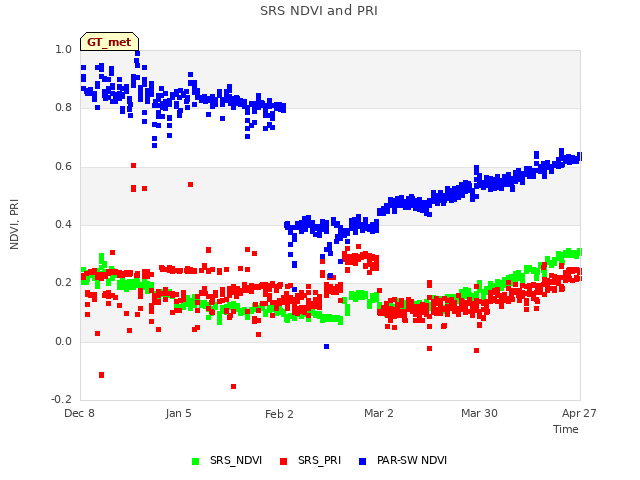Toggle the SRS_PRI legend label
Screen dimensions: 640x480
319,460
